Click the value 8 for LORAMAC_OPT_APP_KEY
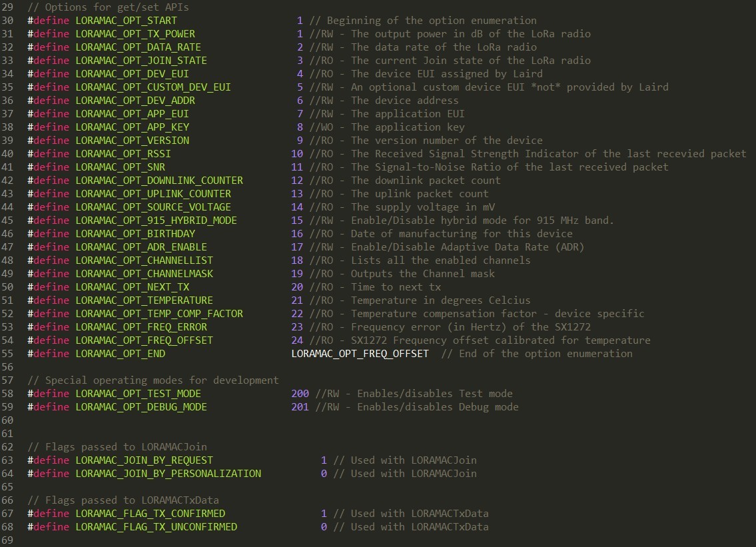The width and height of the screenshot is (756, 547). point(300,127)
